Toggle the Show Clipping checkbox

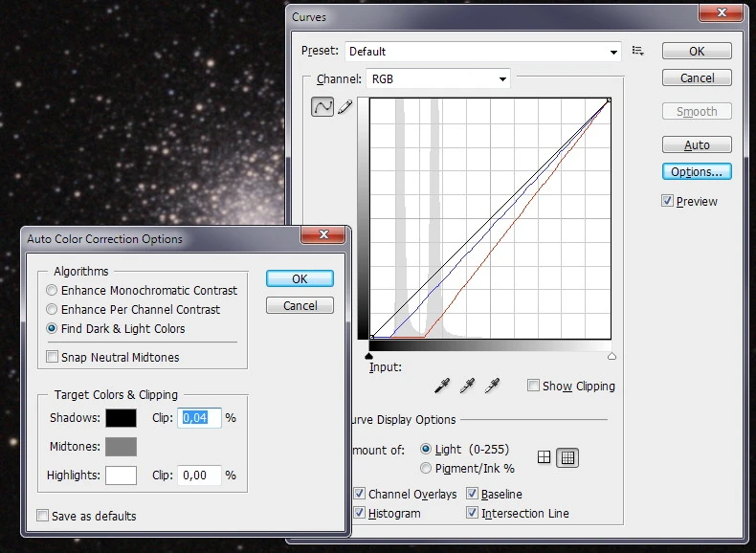pos(533,386)
